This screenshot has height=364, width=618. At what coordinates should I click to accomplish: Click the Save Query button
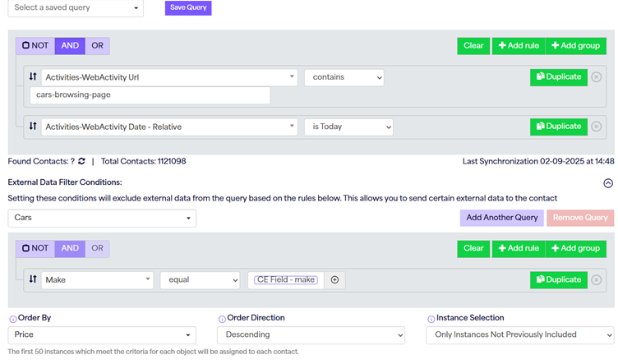click(x=188, y=8)
